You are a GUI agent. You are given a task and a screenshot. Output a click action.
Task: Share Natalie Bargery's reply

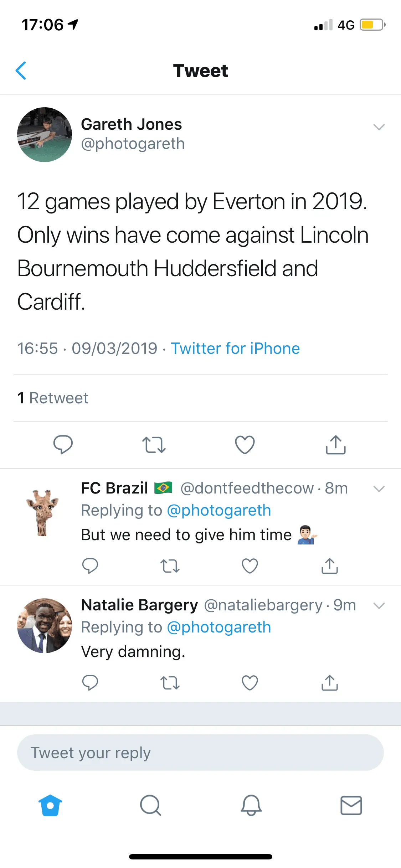329,683
